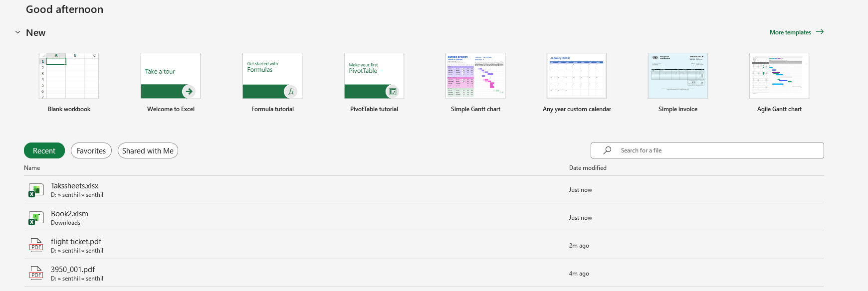Screen dimensions: 868x291
Task: Select the Simple Gantt chart template thumbnail
Action: coord(475,76)
